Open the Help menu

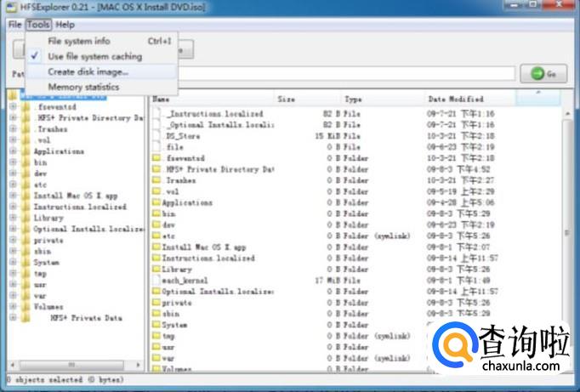[x=65, y=25]
